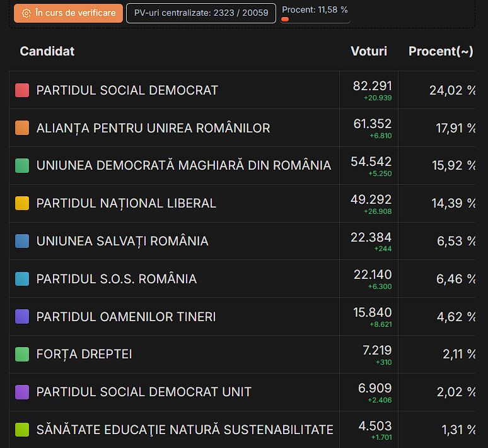Image resolution: width=488 pixels, height=448 pixels.
Task: Select 'PARTIDUL OAMENILOR TINERI' candidate name
Action: point(126,317)
